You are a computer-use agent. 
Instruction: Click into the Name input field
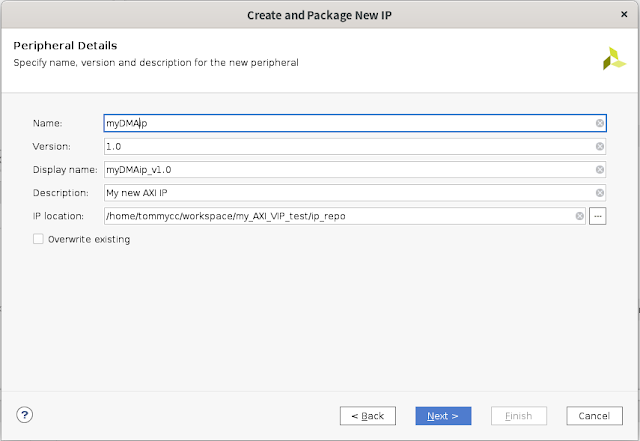tap(350, 123)
